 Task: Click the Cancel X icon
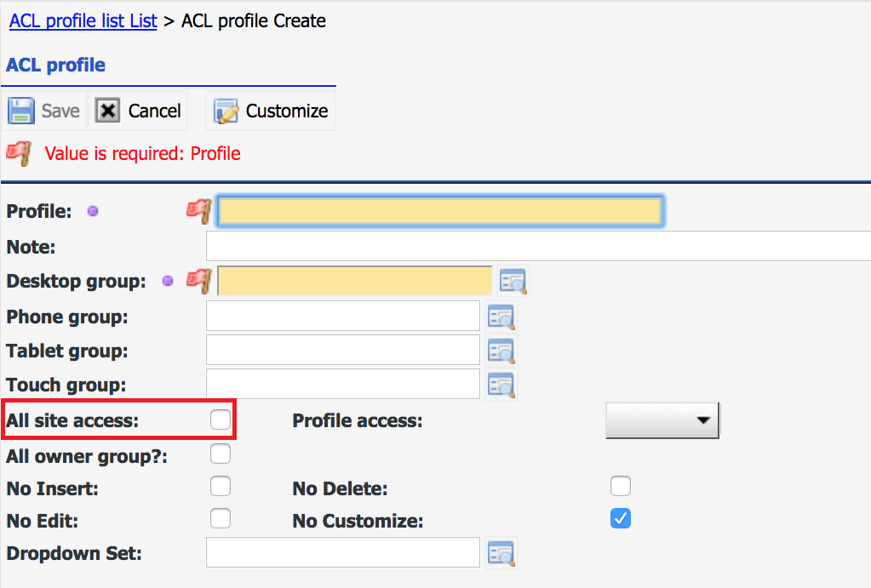tap(107, 111)
